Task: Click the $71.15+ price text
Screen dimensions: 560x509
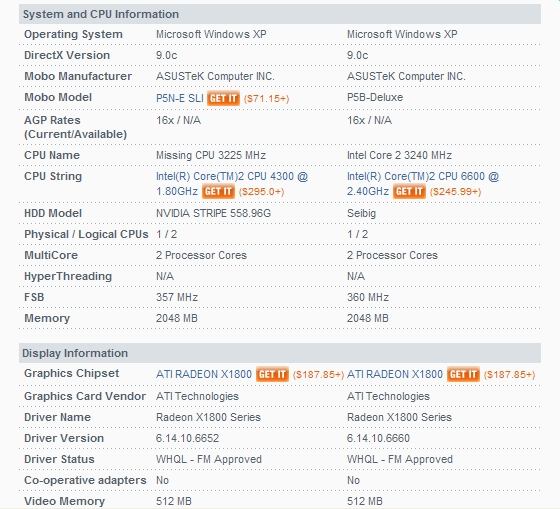Action: 266,99
